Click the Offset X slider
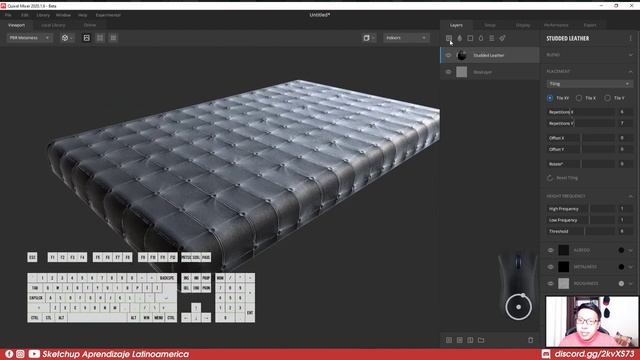Screen dimensions: 640x360 [580, 138]
